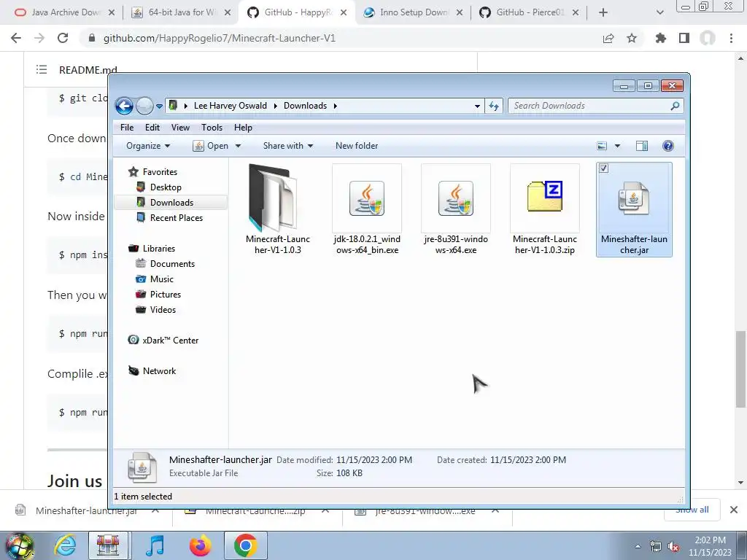The width and height of the screenshot is (747, 560).
Task: Open recent locations dropdown beside navigation arrows
Action: (159, 106)
